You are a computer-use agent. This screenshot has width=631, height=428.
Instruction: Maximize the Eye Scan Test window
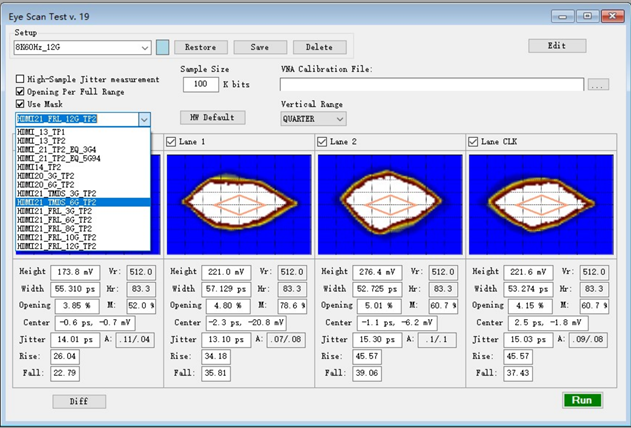(x=588, y=16)
